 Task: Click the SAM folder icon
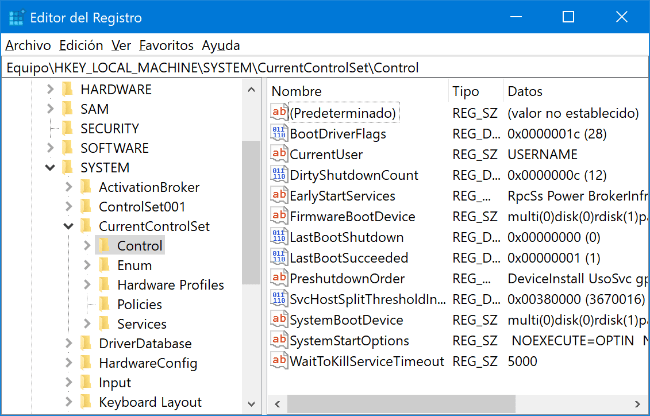pyautogui.click(x=68, y=109)
